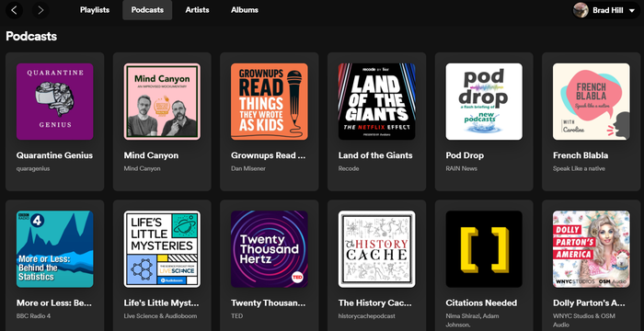This screenshot has width=644, height=331.
Task: Click the Speak Like a native subtitle
Action: pyautogui.click(x=579, y=168)
